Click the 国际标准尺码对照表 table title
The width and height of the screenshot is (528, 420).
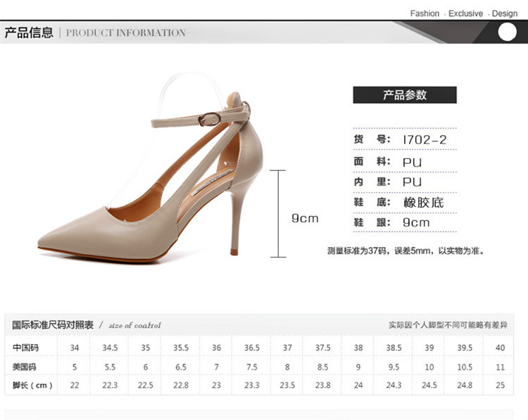pos(53,325)
